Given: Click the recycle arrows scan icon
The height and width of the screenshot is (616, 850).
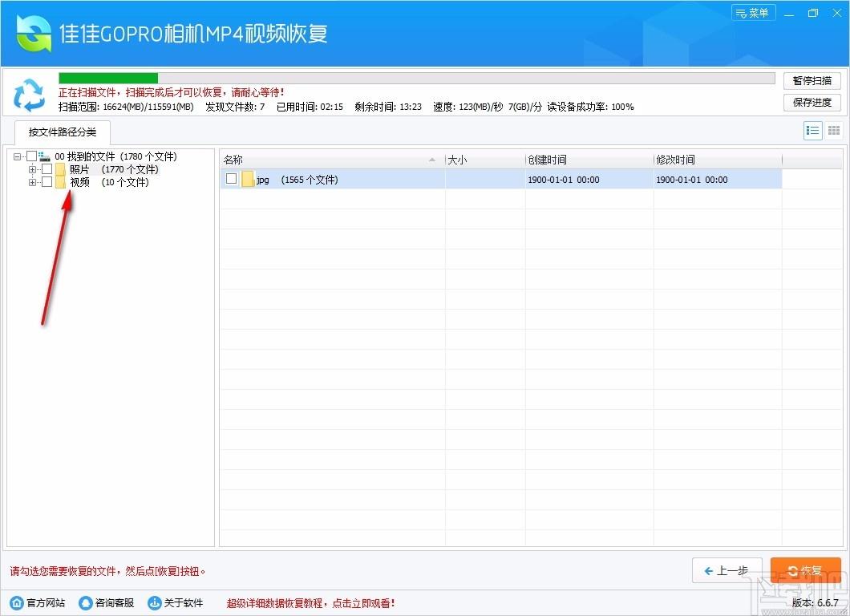Looking at the screenshot, I should point(30,95).
